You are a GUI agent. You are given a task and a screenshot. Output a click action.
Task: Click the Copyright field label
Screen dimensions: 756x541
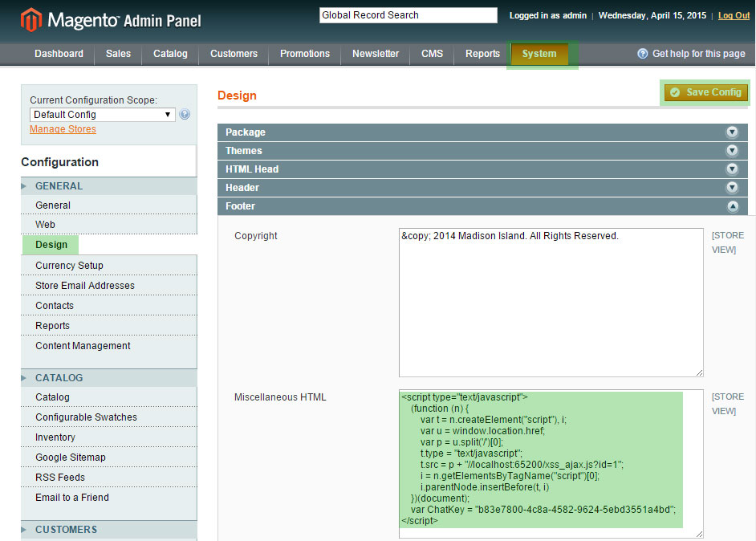click(x=255, y=236)
